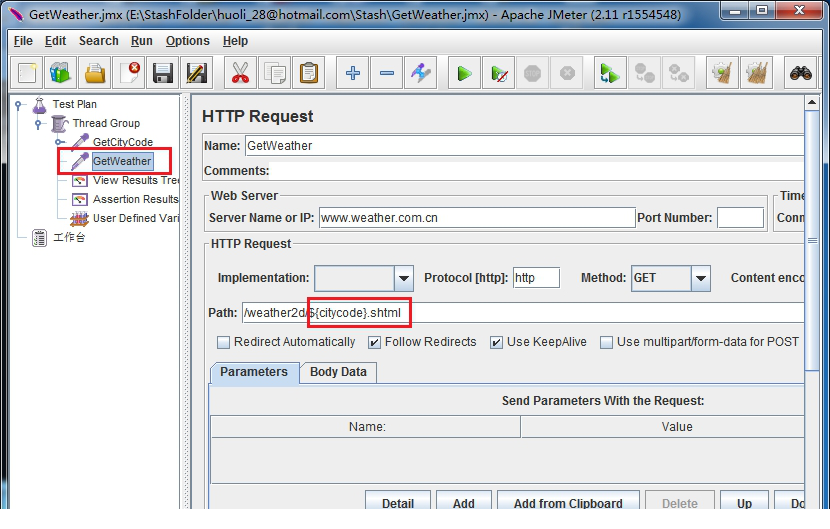
Task: Toggle Use KeepAlive checkbox
Action: point(496,343)
